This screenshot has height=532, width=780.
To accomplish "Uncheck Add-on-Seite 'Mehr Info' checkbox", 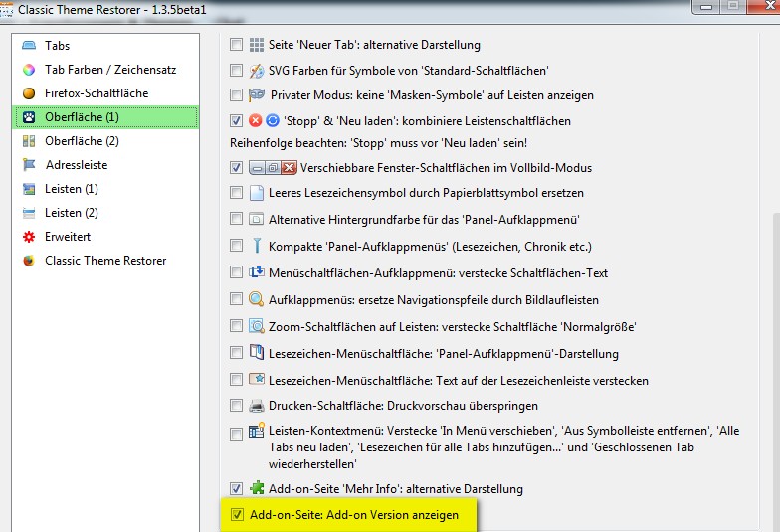I will click(x=237, y=489).
